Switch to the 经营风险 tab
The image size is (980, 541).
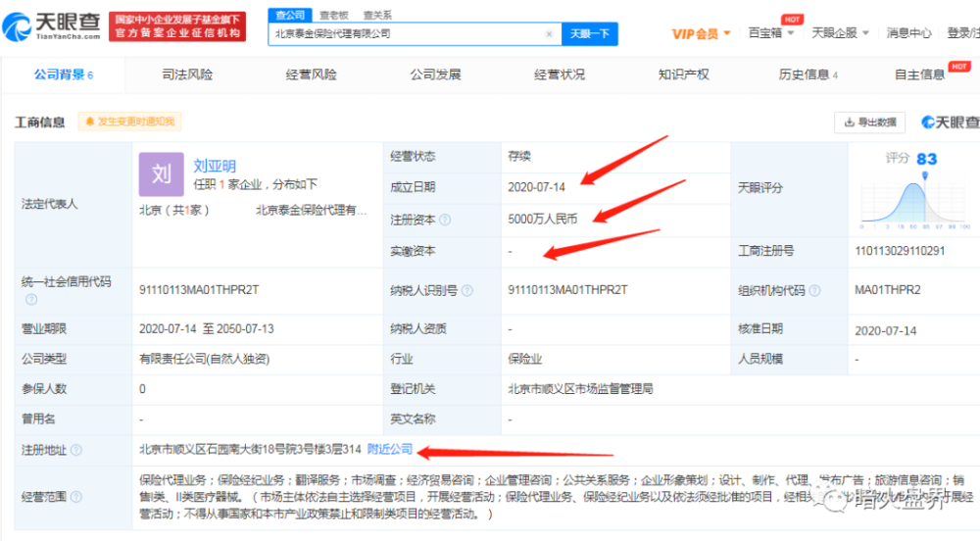pyautogui.click(x=312, y=74)
